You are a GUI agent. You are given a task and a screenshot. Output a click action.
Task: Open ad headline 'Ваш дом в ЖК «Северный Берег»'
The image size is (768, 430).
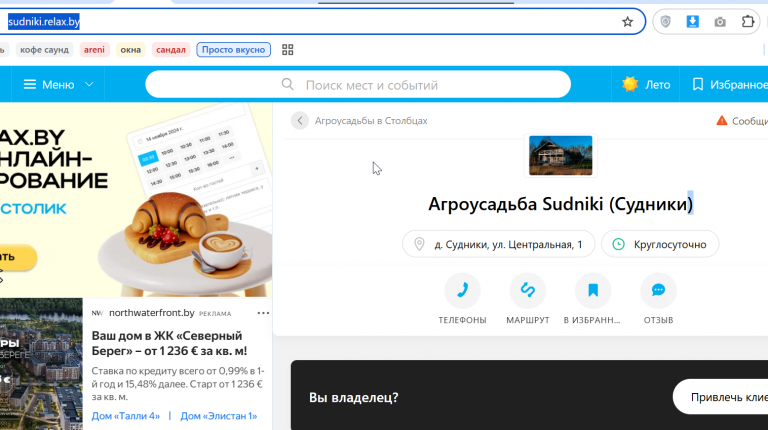[x=169, y=343]
